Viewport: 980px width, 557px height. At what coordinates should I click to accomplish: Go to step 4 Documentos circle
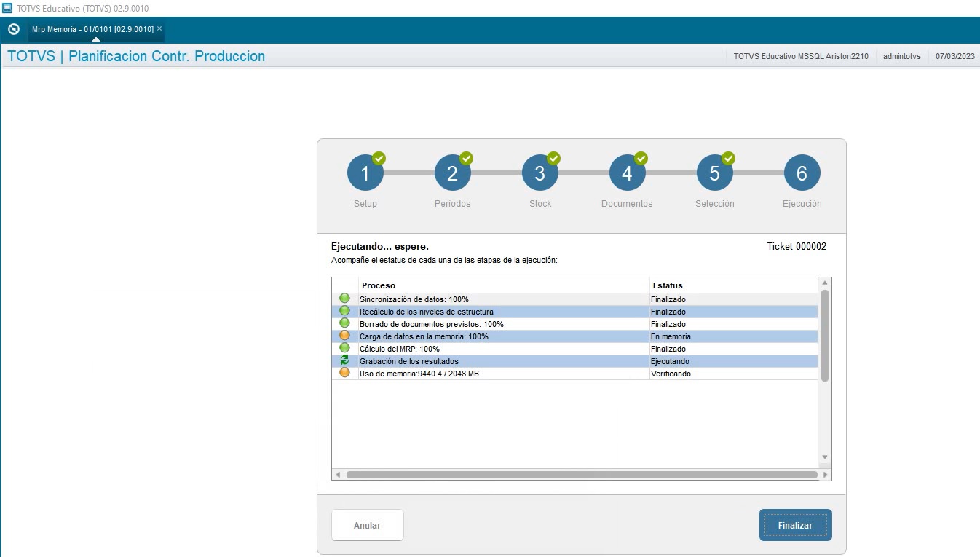click(628, 173)
